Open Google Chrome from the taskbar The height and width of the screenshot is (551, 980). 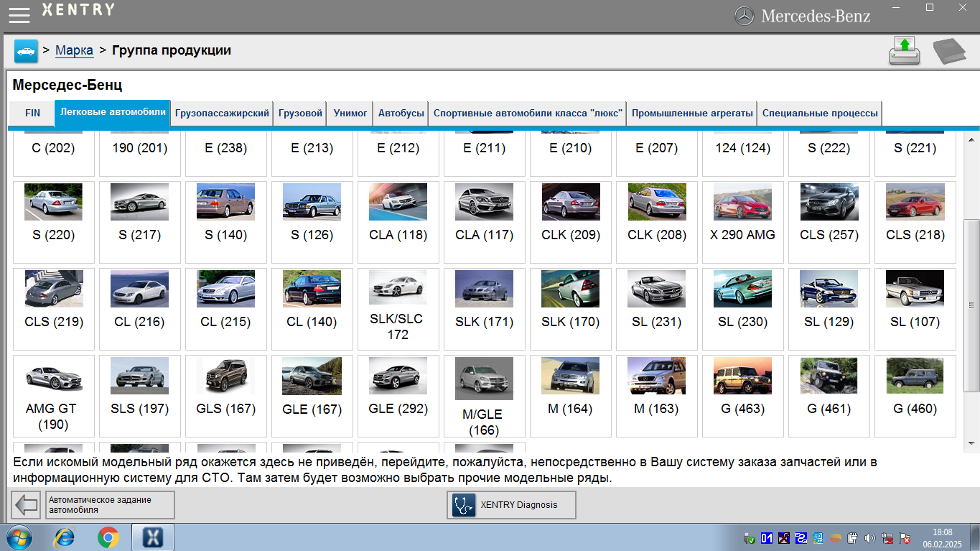click(x=108, y=537)
